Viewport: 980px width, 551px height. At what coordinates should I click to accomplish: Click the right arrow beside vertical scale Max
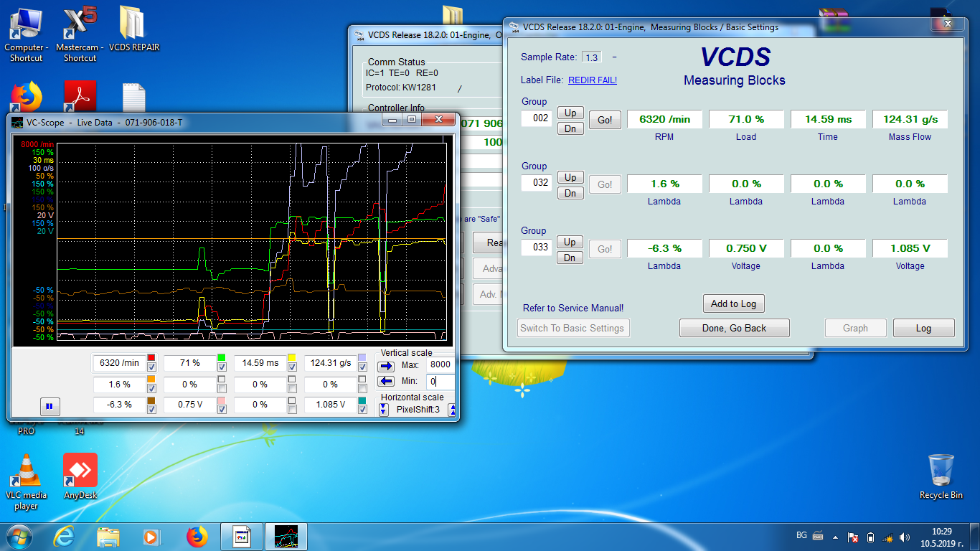[x=386, y=366]
